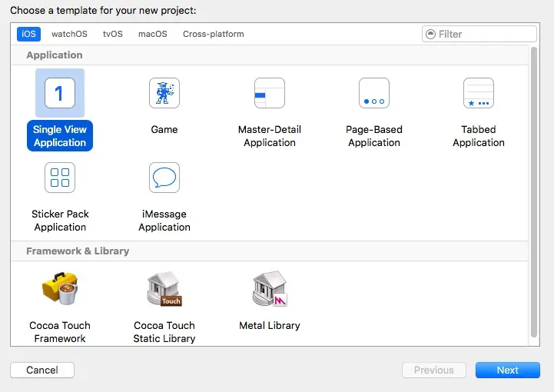The width and height of the screenshot is (554, 392).
Task: Open the macOS platform tab
Action: (x=153, y=34)
